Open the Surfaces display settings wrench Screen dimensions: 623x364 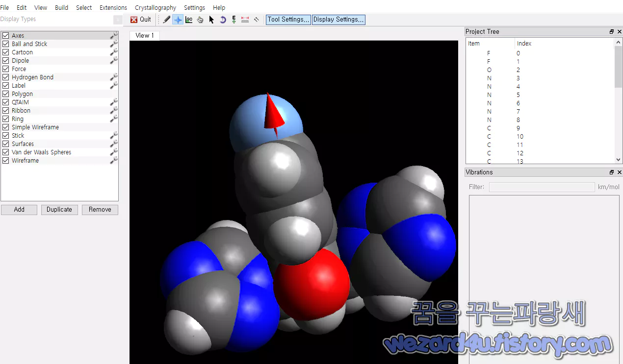coord(113,144)
